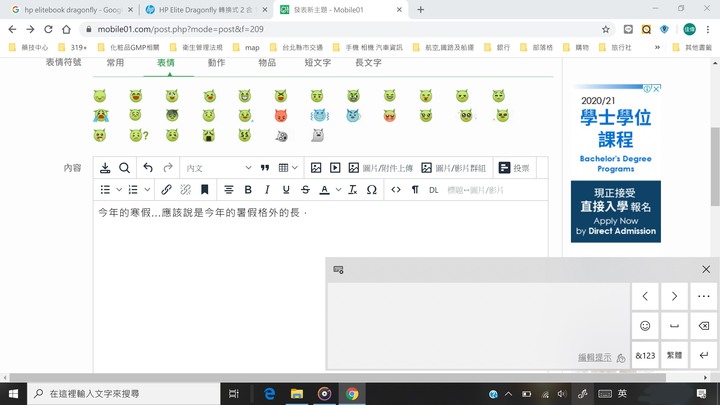Show paragraph marks with pilcrow icon
This screenshot has height=405, width=720.
pyautogui.click(x=415, y=190)
